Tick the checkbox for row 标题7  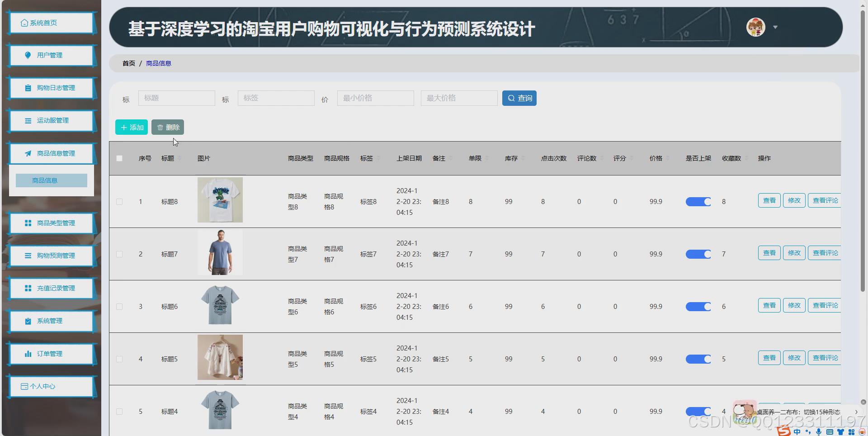coord(119,254)
